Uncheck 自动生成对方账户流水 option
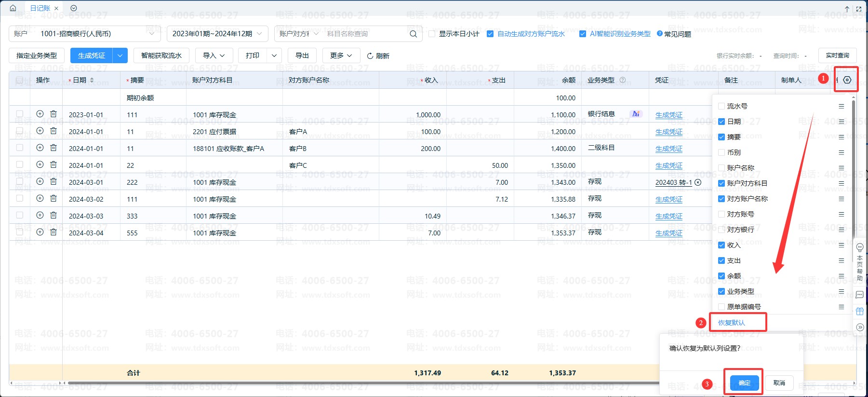The width and height of the screenshot is (868, 397). pyautogui.click(x=490, y=34)
